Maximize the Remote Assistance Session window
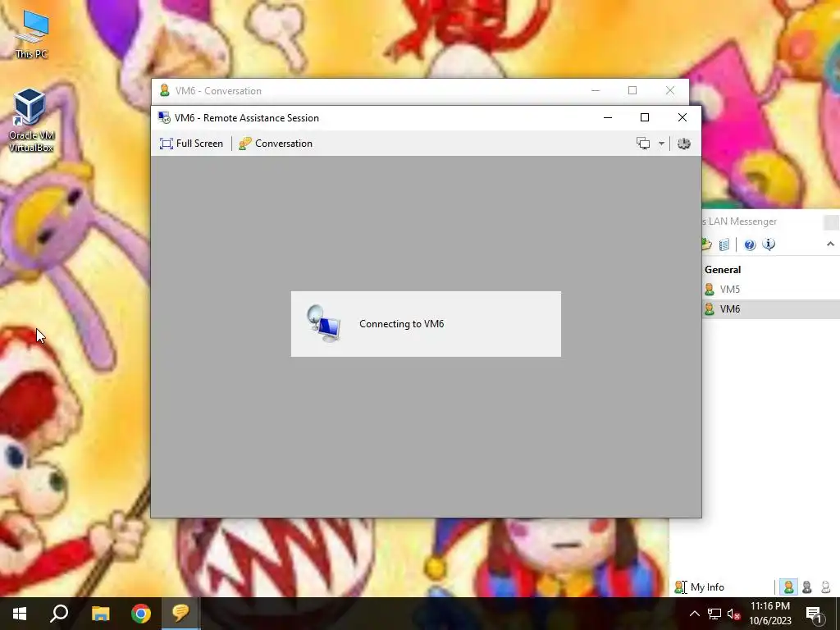Screen dimensions: 840x630 pos(645,118)
